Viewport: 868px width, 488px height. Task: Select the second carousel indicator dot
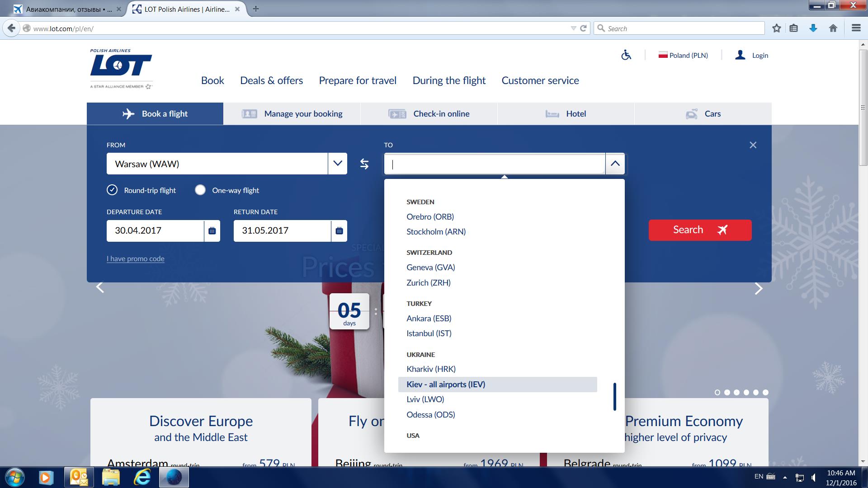727,392
